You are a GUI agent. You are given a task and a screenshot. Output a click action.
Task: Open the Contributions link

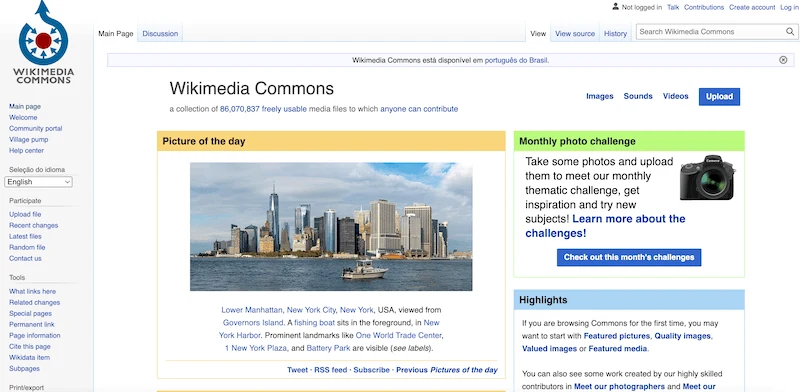pos(704,7)
